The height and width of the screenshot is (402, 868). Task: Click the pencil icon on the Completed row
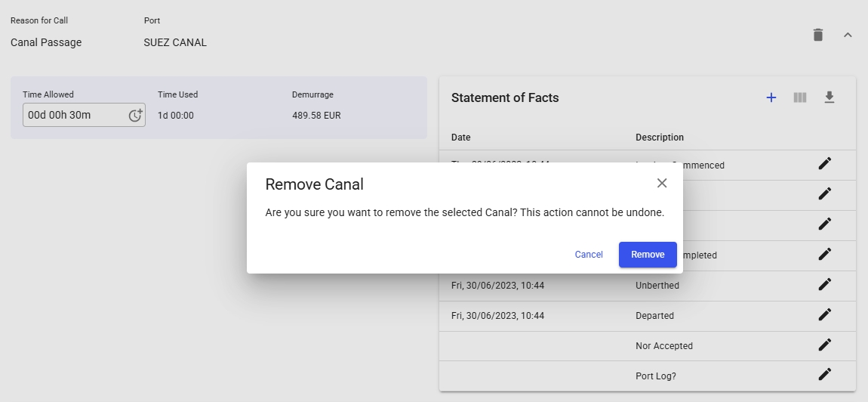click(824, 255)
